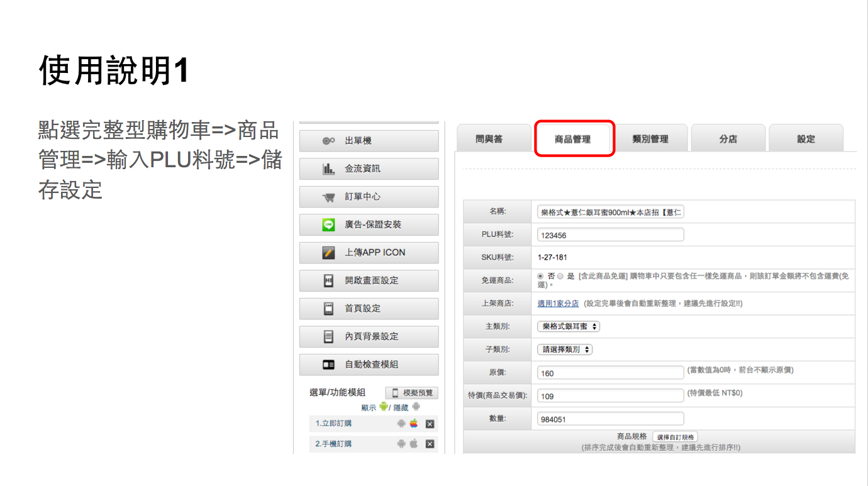Switch to the 商品管理 tab
Viewport: 868px width, 486px height.
pos(572,139)
